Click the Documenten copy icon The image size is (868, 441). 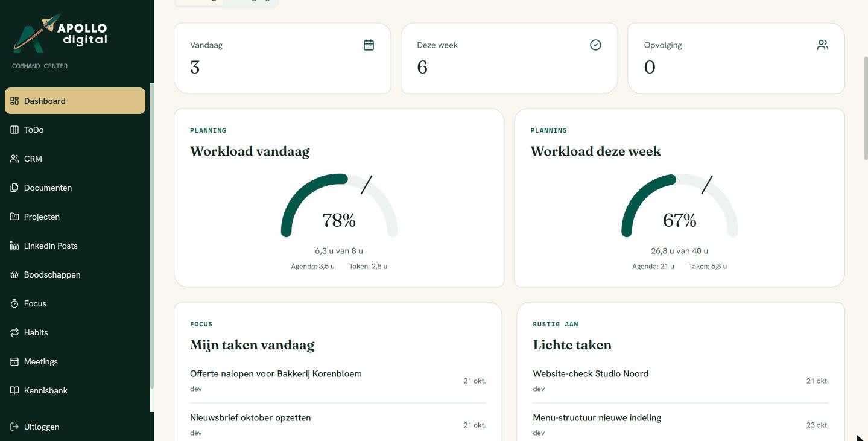pos(14,188)
